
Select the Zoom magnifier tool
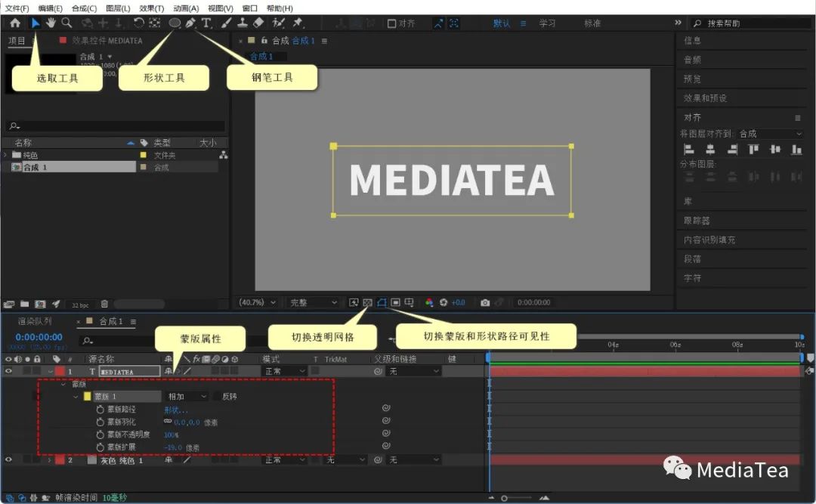pos(66,23)
